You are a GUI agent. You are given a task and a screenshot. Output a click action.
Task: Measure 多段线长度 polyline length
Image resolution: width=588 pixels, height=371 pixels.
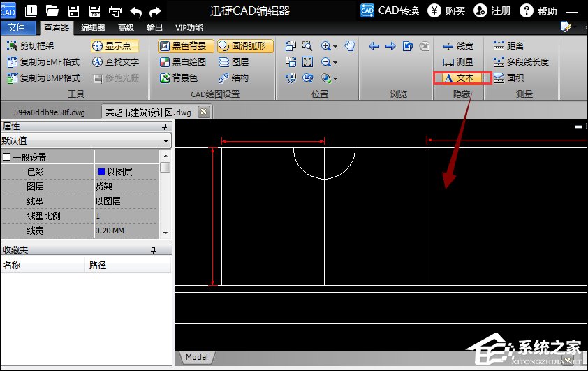coord(521,62)
